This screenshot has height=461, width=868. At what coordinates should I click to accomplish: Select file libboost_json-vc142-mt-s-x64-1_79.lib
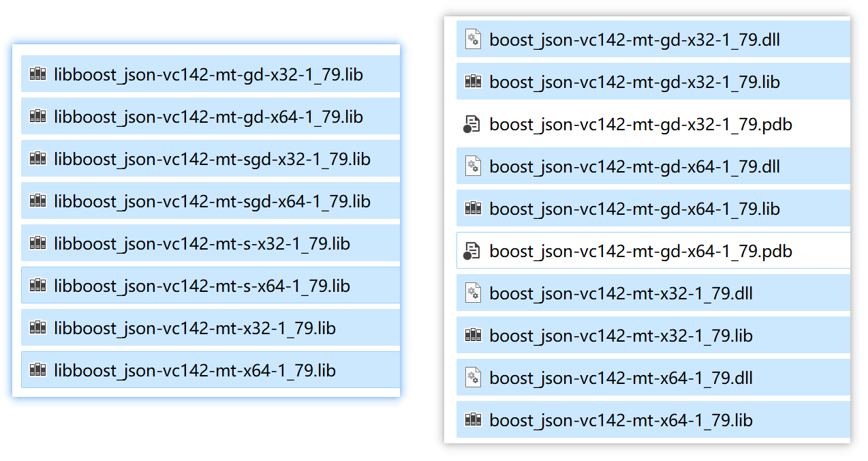pyautogui.click(x=202, y=286)
